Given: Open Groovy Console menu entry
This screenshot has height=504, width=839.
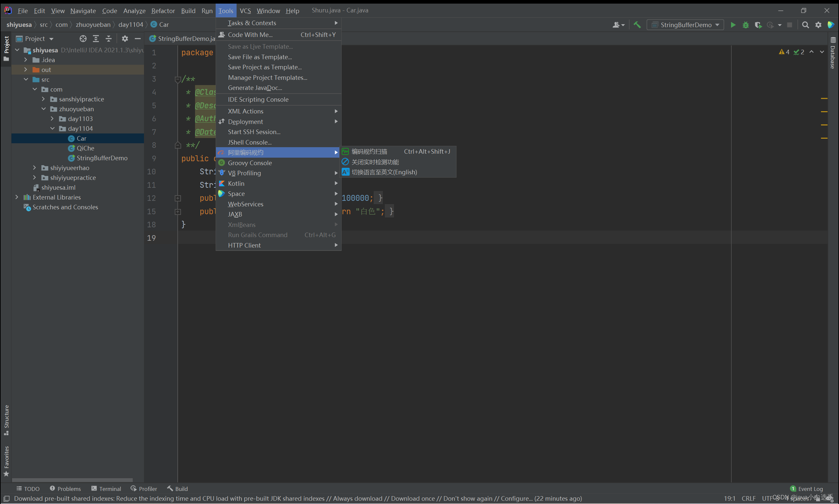Looking at the screenshot, I should click(x=250, y=163).
